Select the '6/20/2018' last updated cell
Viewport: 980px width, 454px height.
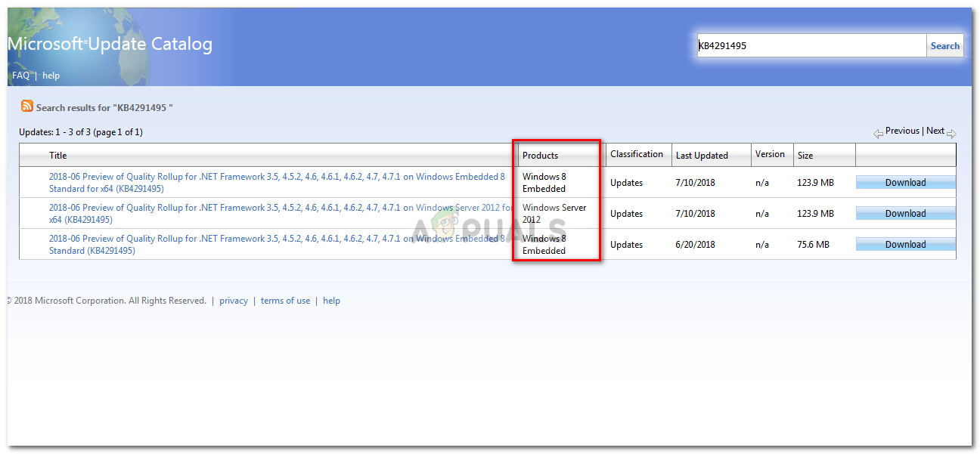696,245
